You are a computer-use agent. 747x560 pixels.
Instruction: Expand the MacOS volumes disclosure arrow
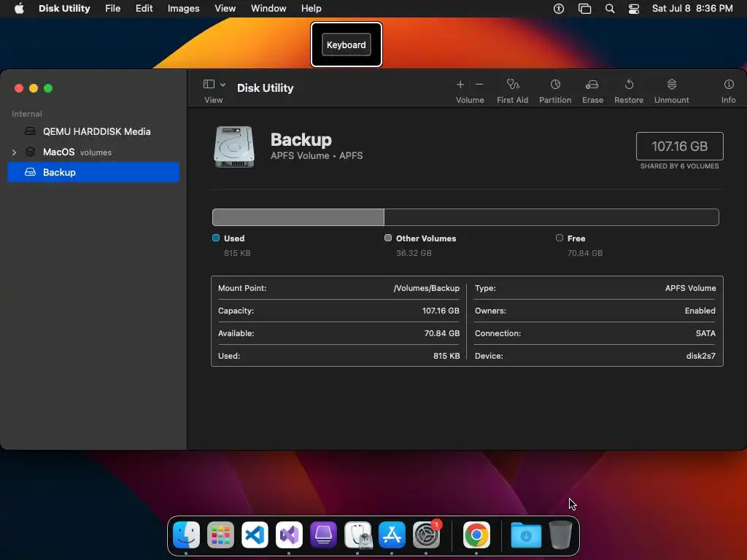pyautogui.click(x=14, y=152)
